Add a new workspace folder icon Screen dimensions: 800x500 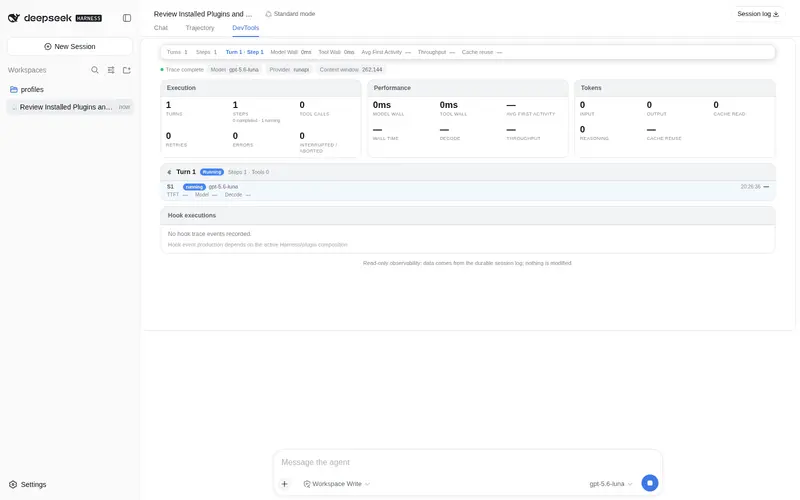pos(127,70)
